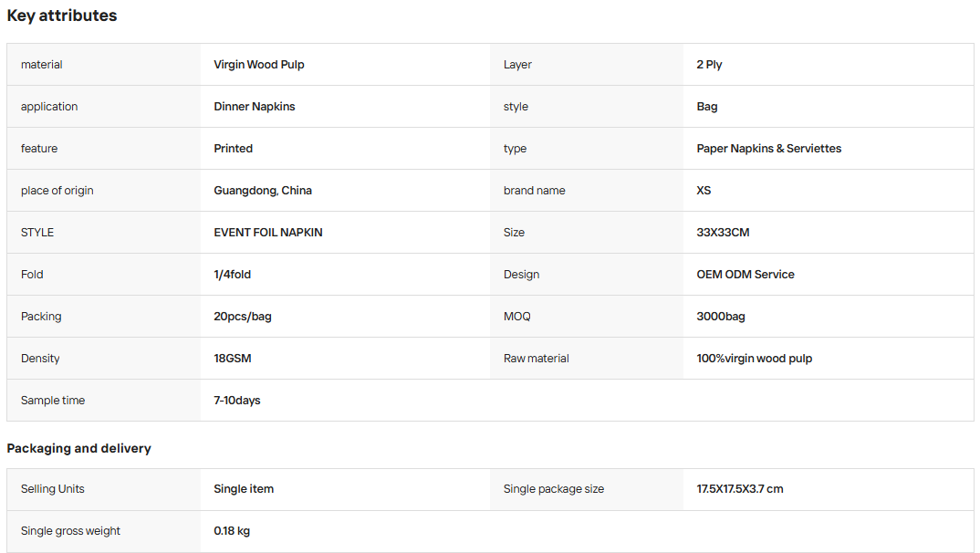
Task: Click the '17.5X17.5X3.7 cm' package size value
Action: pyautogui.click(x=740, y=488)
